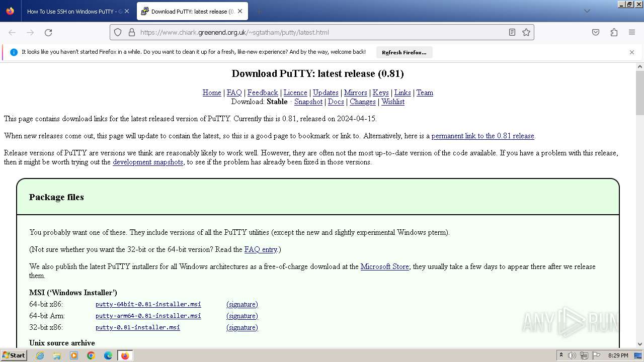The height and width of the screenshot is (362, 644).
Task: Open the Save to Pocket icon
Action: coord(596,32)
